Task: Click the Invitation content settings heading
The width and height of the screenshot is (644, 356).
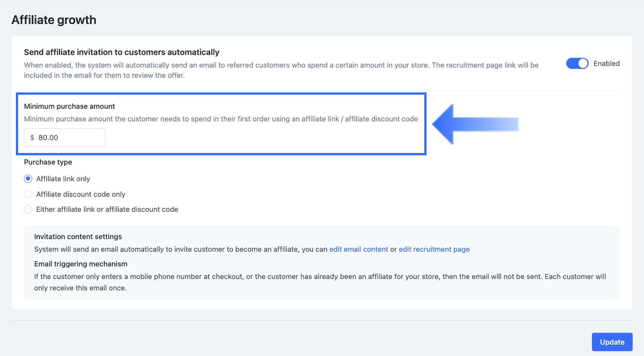Action: point(78,237)
